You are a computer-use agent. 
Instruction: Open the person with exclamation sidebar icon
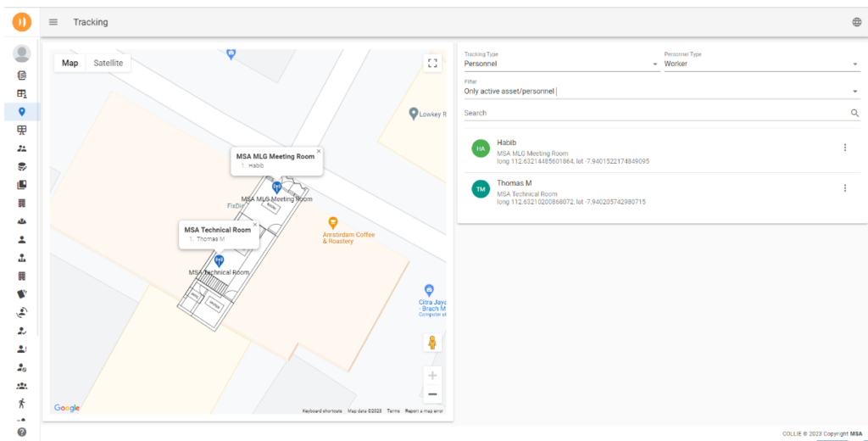point(21,349)
